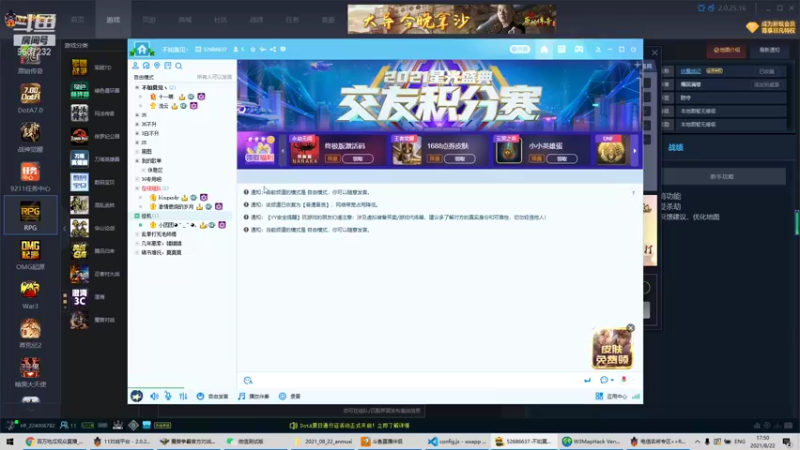Click the recording icon in YY bottom bar
This screenshot has height=450, width=800.
pyautogui.click(x=282, y=396)
